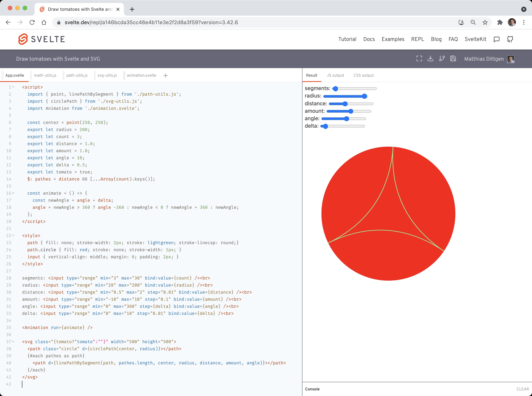Click the Svelte logo in the header
The width and height of the screenshot is (532, 396).
(41, 39)
